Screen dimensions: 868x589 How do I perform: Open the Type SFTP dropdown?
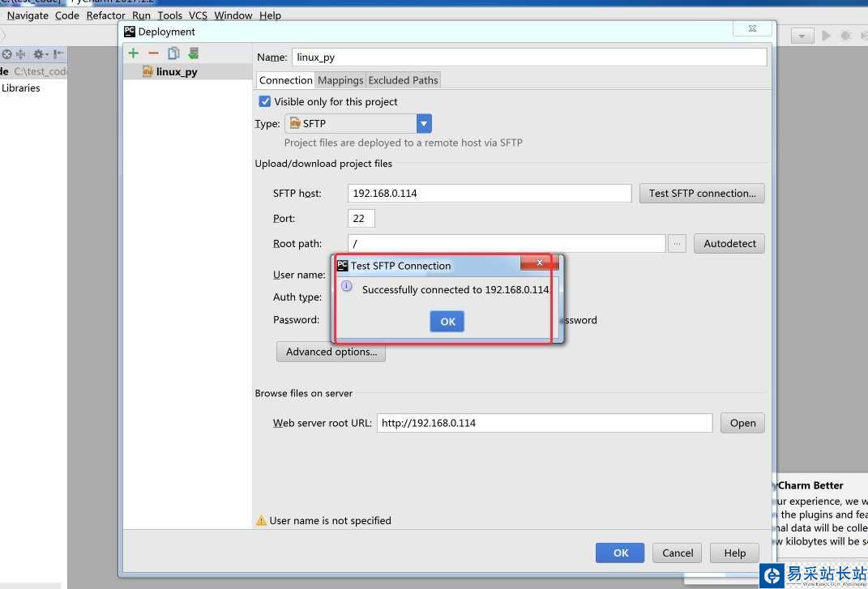tap(424, 123)
